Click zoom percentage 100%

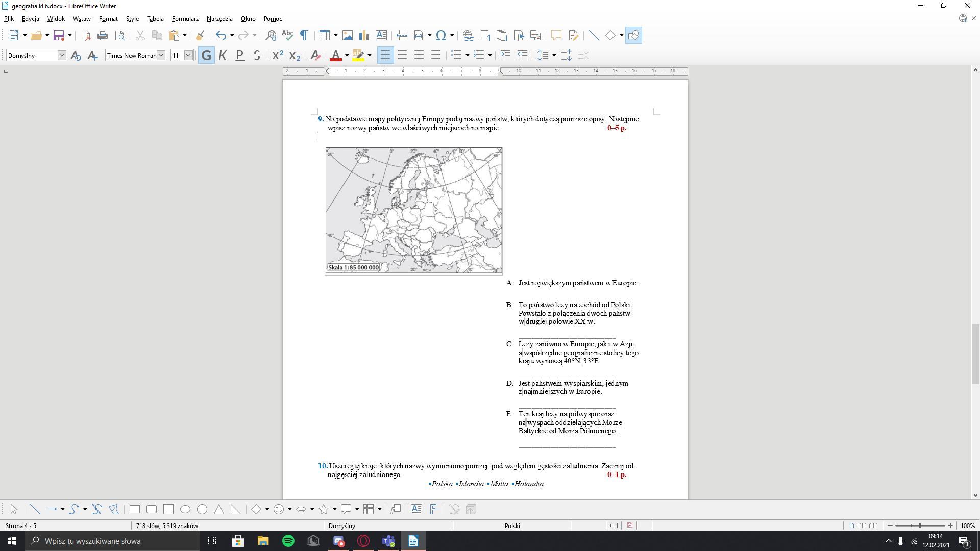968,525
